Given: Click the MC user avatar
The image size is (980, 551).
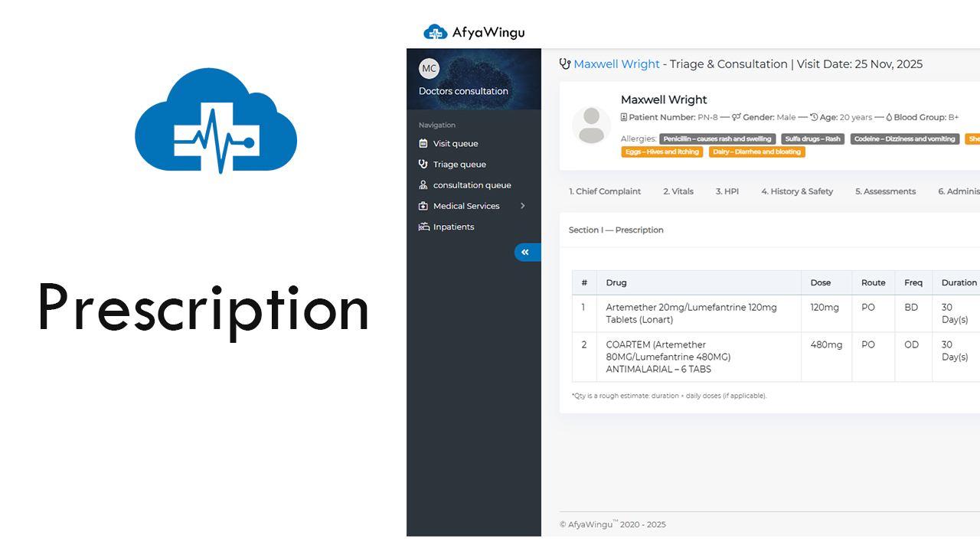Looking at the screenshot, I should point(429,68).
